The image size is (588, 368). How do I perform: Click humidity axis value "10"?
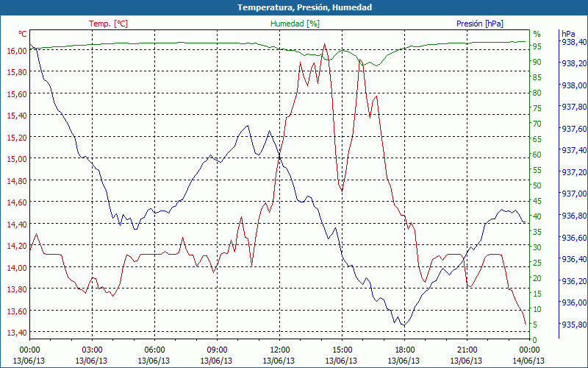tap(537, 309)
